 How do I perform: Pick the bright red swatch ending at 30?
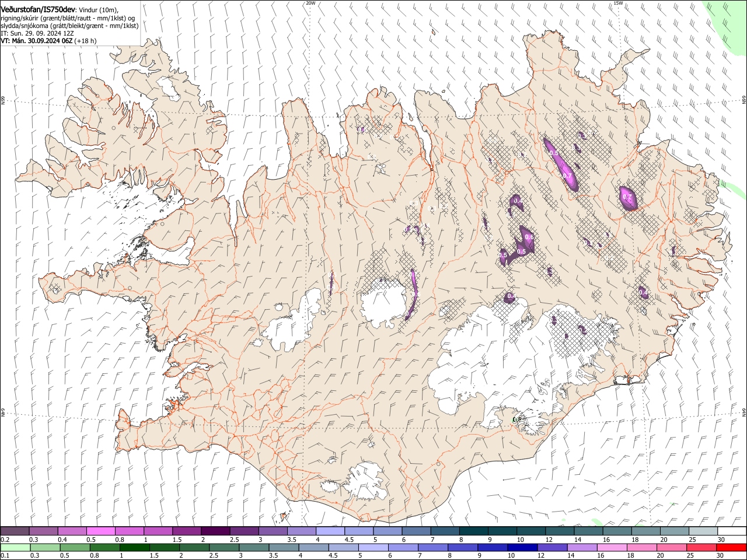[x=731, y=547]
